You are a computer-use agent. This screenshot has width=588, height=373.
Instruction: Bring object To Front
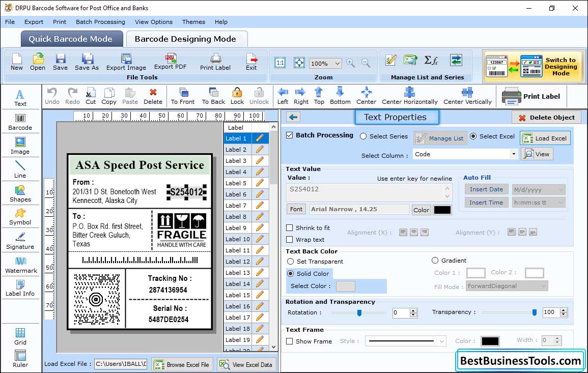183,96
